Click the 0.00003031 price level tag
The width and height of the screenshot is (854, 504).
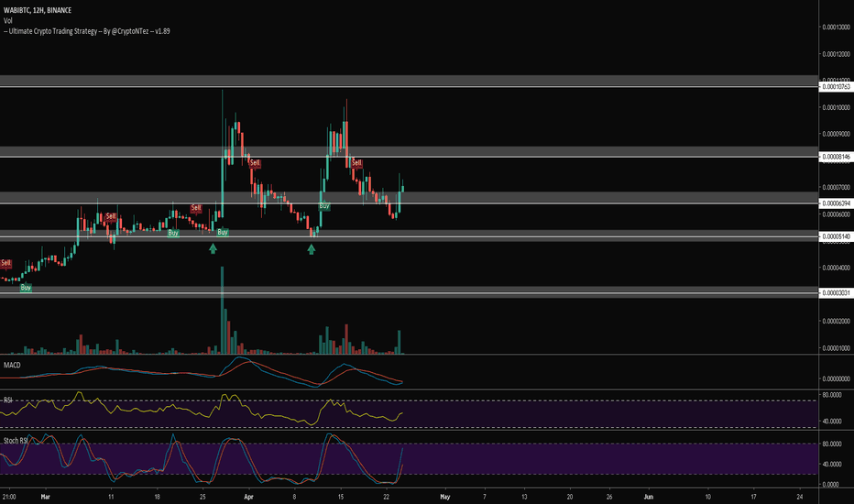(836, 292)
